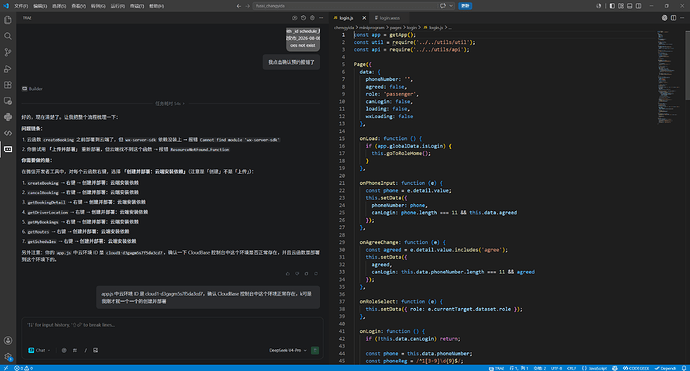Select the active AI chat panel icon
Viewport: 690px width, 371px height.
[x=8, y=149]
